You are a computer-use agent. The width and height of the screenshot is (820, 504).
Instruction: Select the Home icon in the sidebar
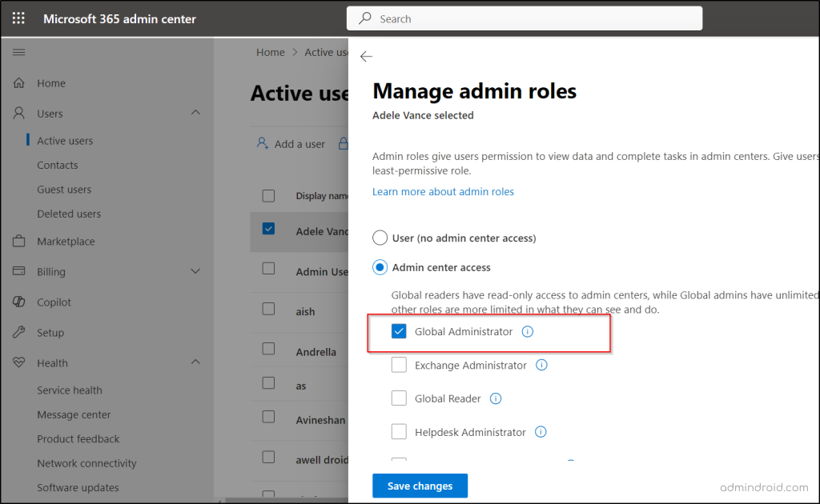coord(18,82)
